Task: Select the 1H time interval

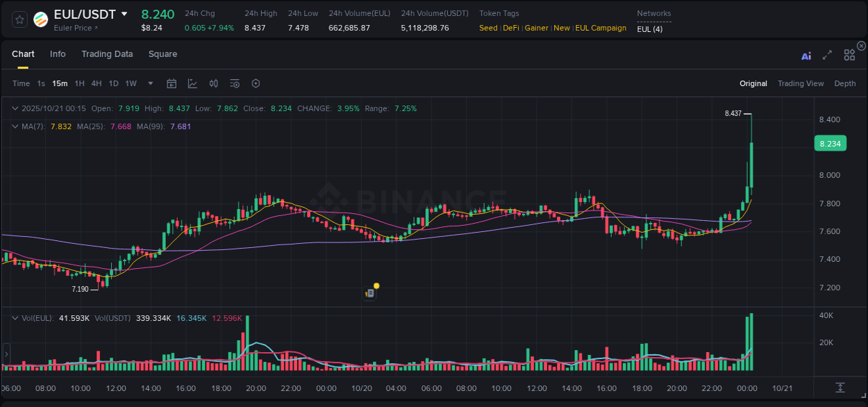Action: coord(79,83)
